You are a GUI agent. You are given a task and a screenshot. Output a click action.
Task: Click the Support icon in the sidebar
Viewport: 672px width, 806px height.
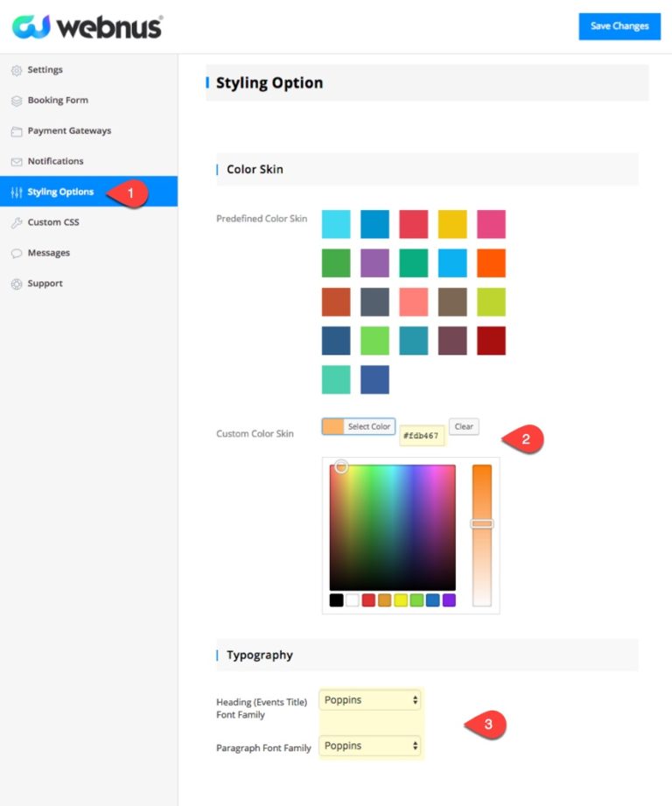[x=17, y=283]
